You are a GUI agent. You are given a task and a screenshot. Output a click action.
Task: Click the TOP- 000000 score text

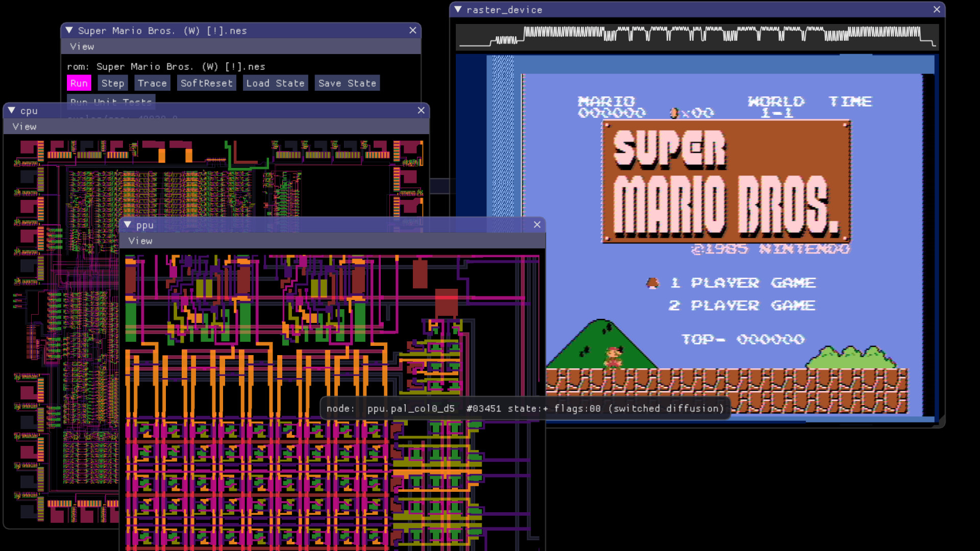[x=743, y=339]
